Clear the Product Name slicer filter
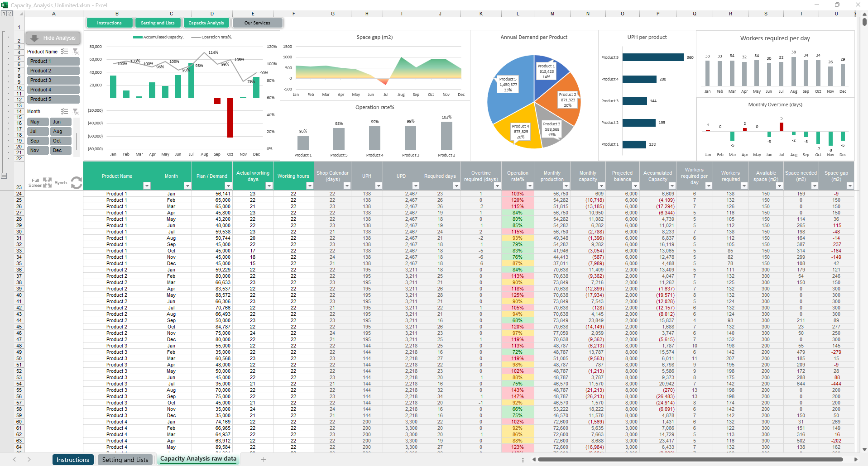Image resolution: width=868 pixels, height=466 pixels. [76, 52]
